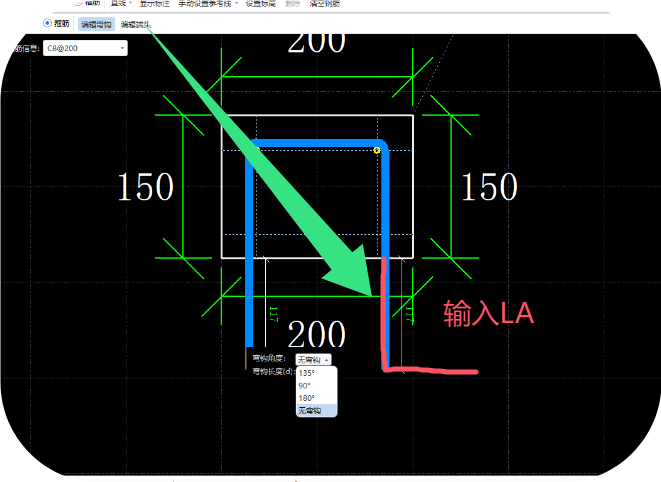Screen dimensions: 661x482
Task: Open the 弯钩角度 combo box
Action: (313, 360)
